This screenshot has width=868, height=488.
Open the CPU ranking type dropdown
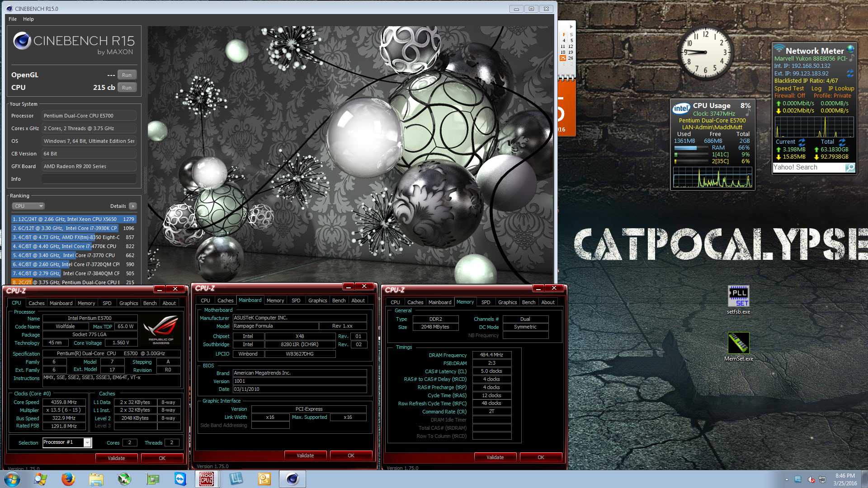coord(28,206)
